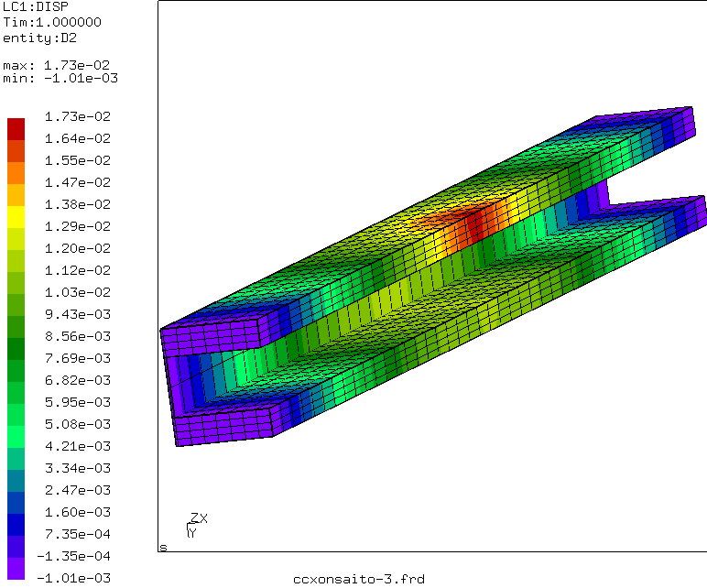Click the Tim:1.000000 time label
The width and height of the screenshot is (707, 588).
click(52, 22)
